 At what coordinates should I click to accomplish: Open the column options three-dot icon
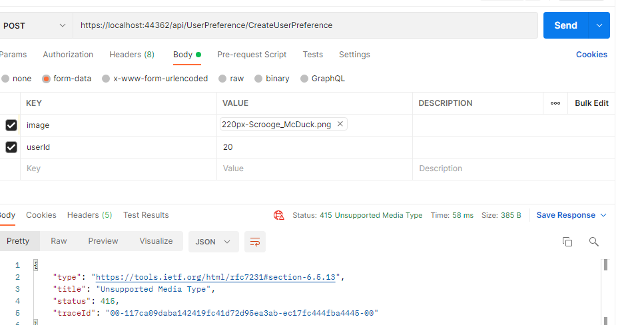click(555, 103)
